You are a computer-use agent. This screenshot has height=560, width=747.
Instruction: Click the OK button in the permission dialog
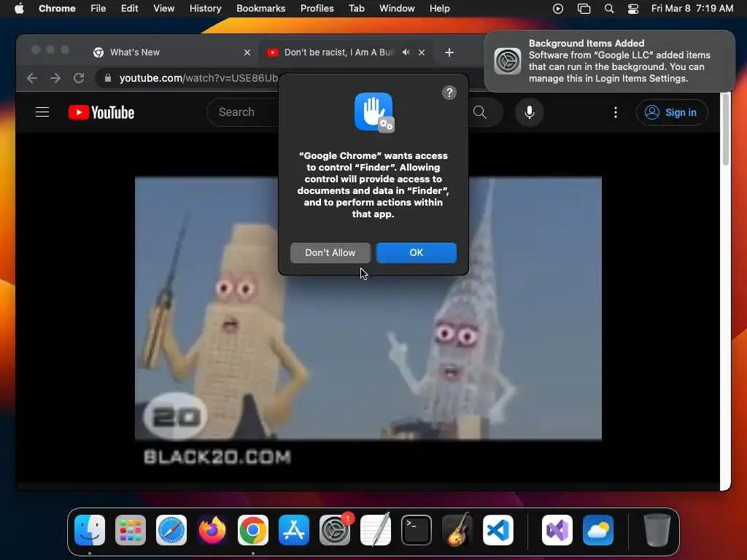pos(416,253)
